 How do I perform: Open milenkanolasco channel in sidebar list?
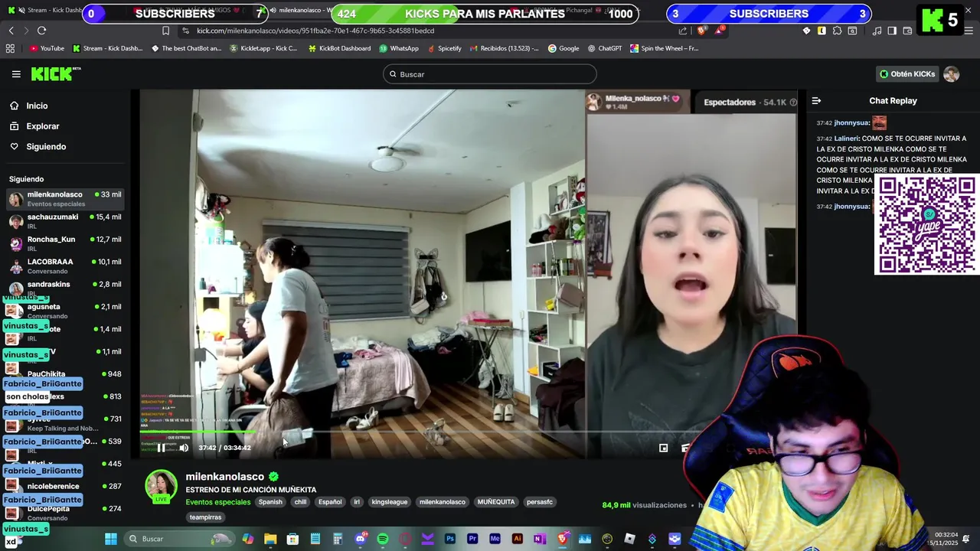pos(65,199)
